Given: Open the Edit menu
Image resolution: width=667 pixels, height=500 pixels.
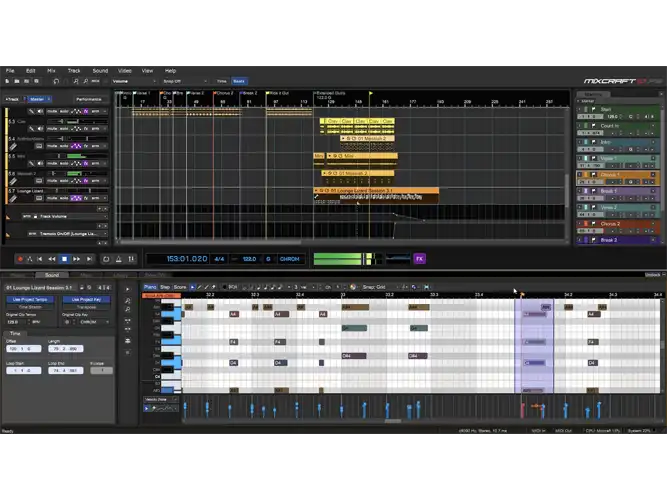Looking at the screenshot, I should 31,71.
